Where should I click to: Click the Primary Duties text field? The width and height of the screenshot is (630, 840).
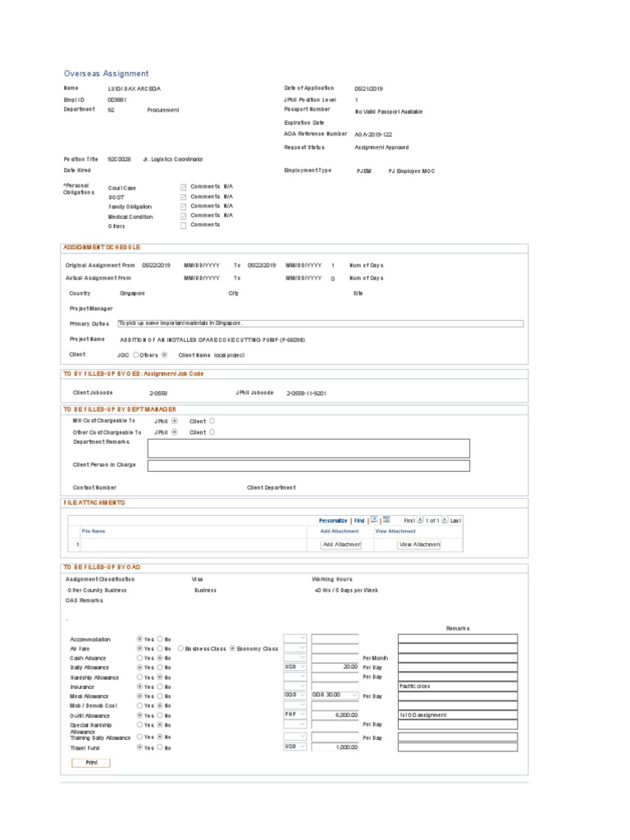321,323
